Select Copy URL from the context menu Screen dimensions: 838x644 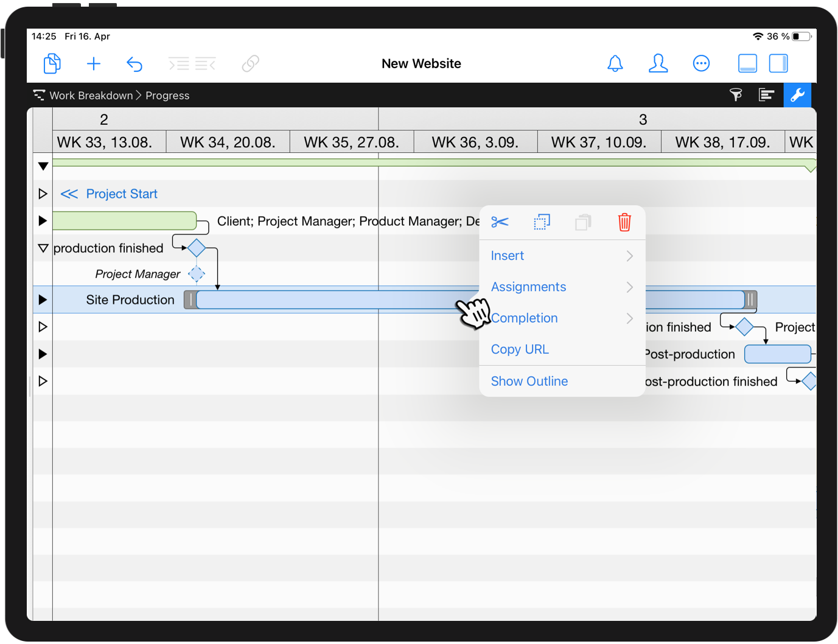pos(520,349)
